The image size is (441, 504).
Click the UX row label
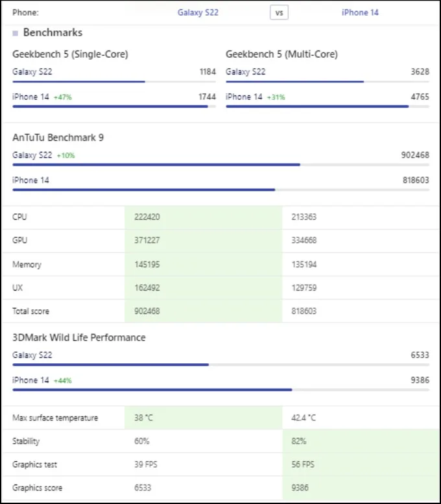tap(18, 288)
